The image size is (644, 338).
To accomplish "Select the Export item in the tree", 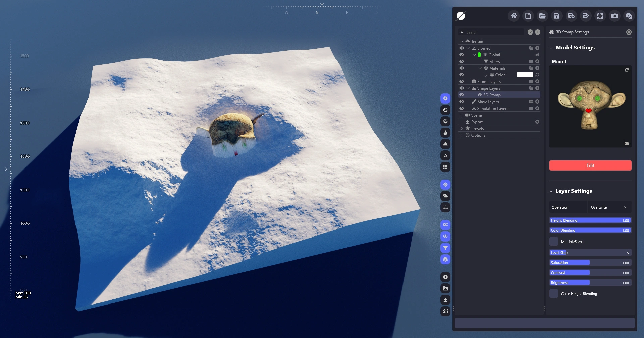I will [477, 122].
